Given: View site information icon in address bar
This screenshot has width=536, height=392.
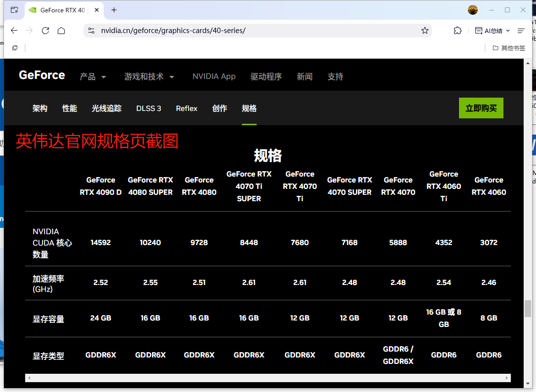Looking at the screenshot, I should pyautogui.click(x=91, y=31).
